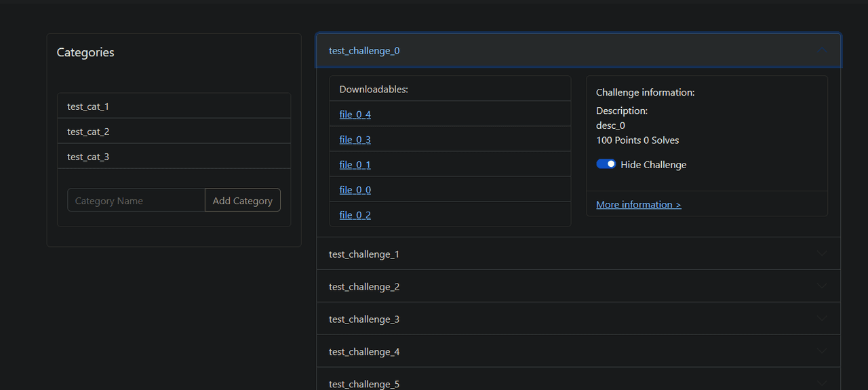Viewport: 868px width, 390px height.
Task: Select the test_cat_1 category
Action: (x=88, y=106)
